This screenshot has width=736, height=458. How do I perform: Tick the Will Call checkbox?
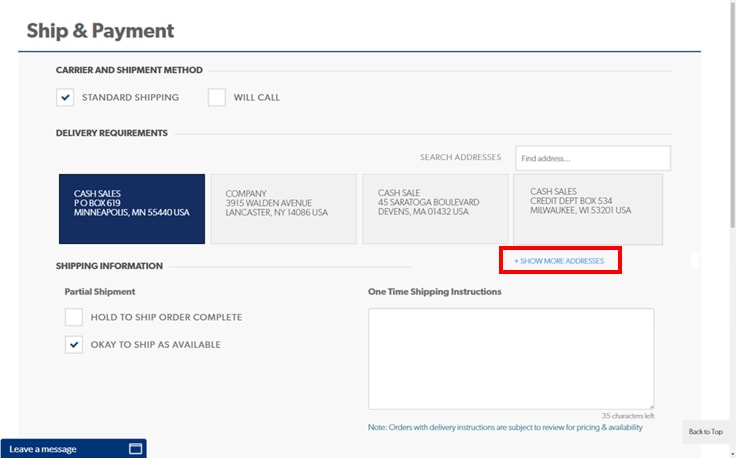(x=217, y=98)
